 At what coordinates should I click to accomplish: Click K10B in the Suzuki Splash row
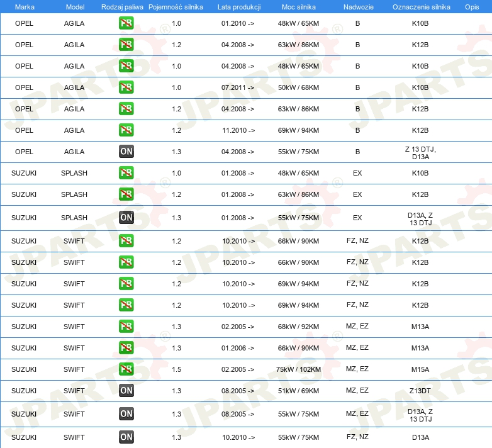pyautogui.click(x=420, y=173)
